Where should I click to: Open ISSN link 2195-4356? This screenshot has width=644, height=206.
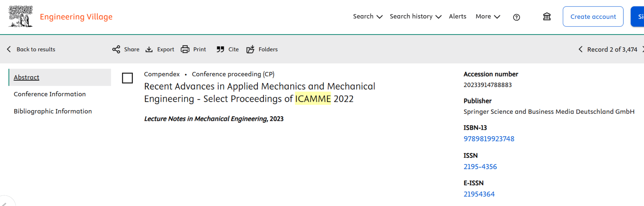(x=480, y=166)
